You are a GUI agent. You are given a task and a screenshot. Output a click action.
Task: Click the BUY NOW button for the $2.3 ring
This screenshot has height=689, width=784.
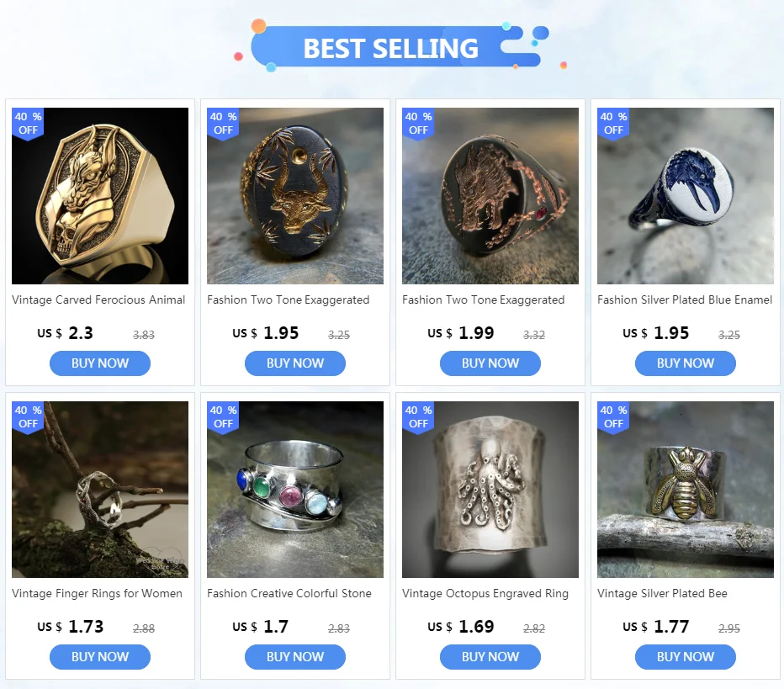(100, 363)
